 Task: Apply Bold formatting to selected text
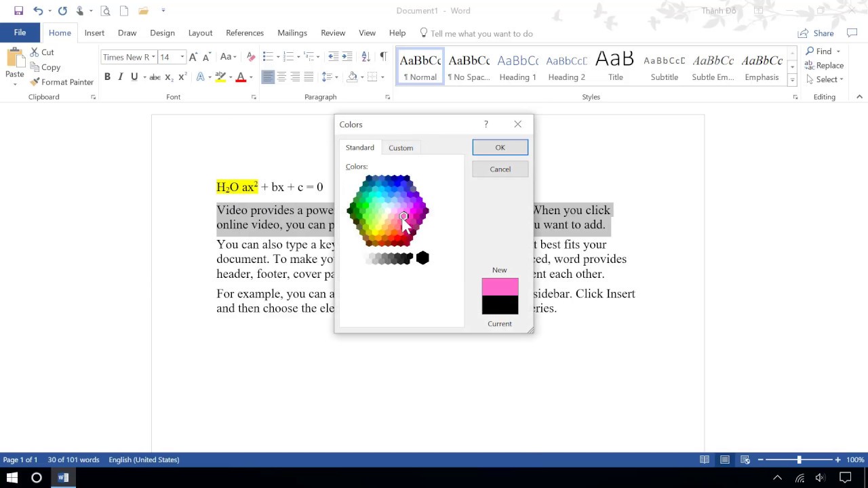[x=107, y=77]
